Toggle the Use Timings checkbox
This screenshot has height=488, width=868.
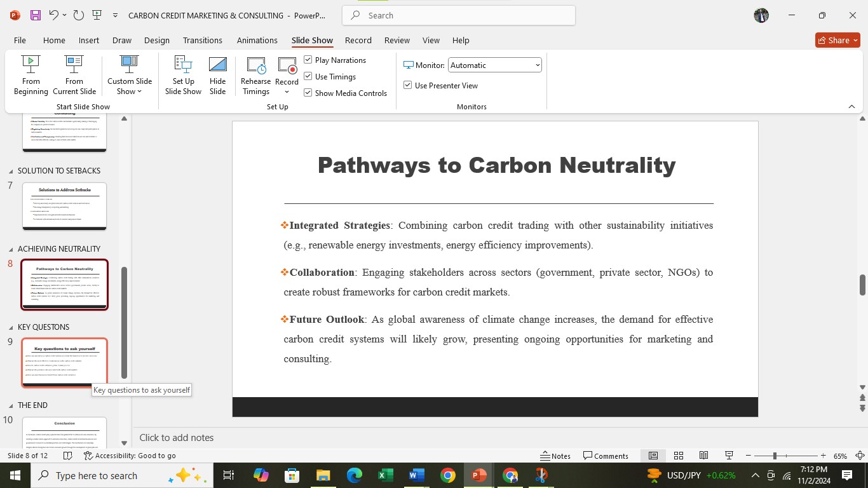[308, 76]
